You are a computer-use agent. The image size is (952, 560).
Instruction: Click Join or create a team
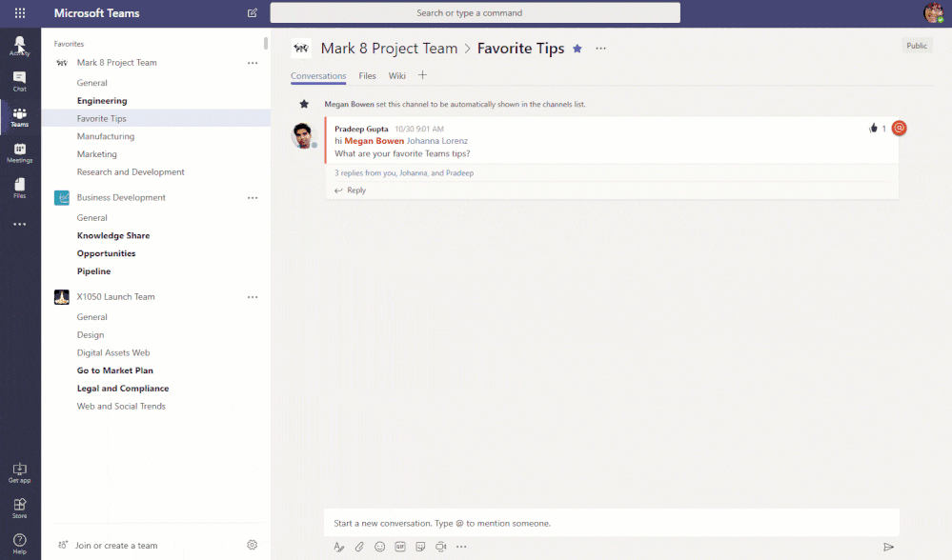tap(116, 546)
